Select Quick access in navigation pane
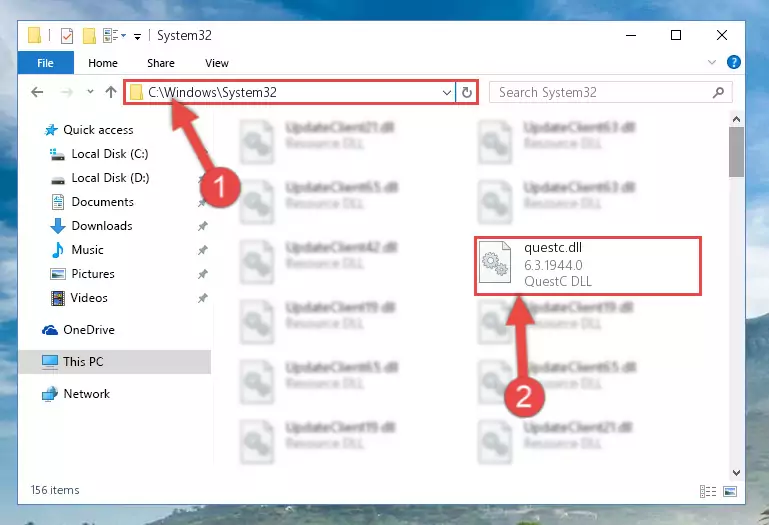This screenshot has height=525, width=769. point(98,130)
